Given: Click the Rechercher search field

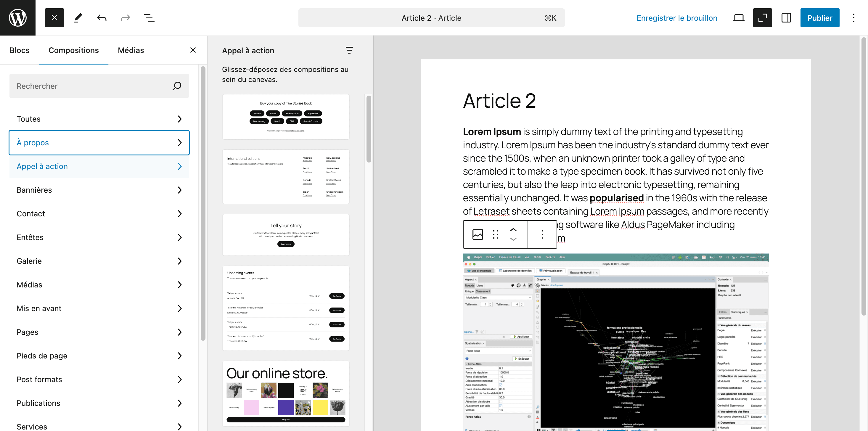Looking at the screenshot, I should pos(99,86).
